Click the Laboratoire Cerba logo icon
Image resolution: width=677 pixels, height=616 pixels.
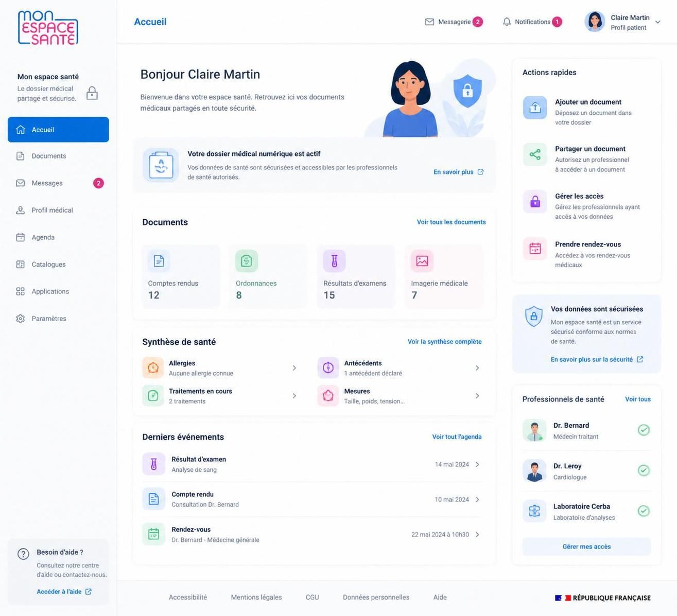(534, 511)
